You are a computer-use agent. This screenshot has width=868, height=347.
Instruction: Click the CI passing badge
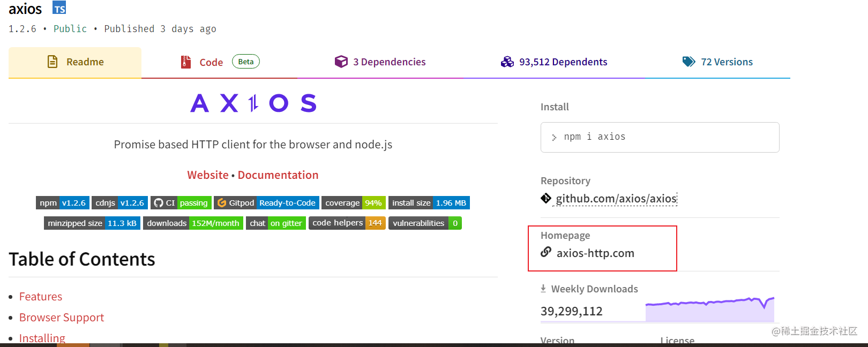pos(181,203)
